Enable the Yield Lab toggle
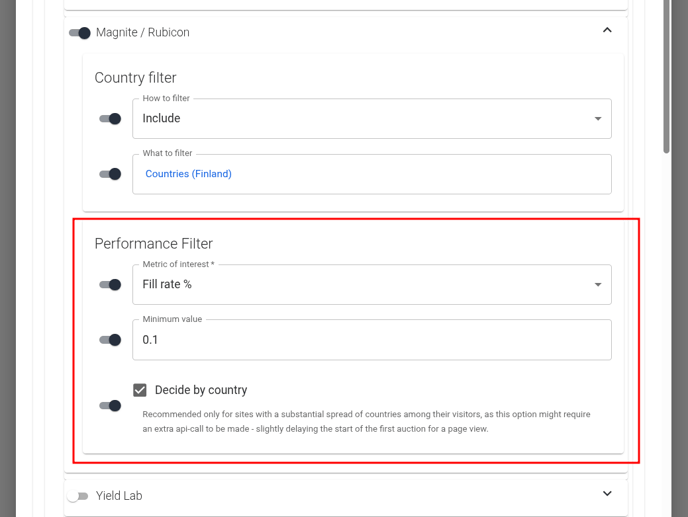688x517 pixels. coord(78,496)
